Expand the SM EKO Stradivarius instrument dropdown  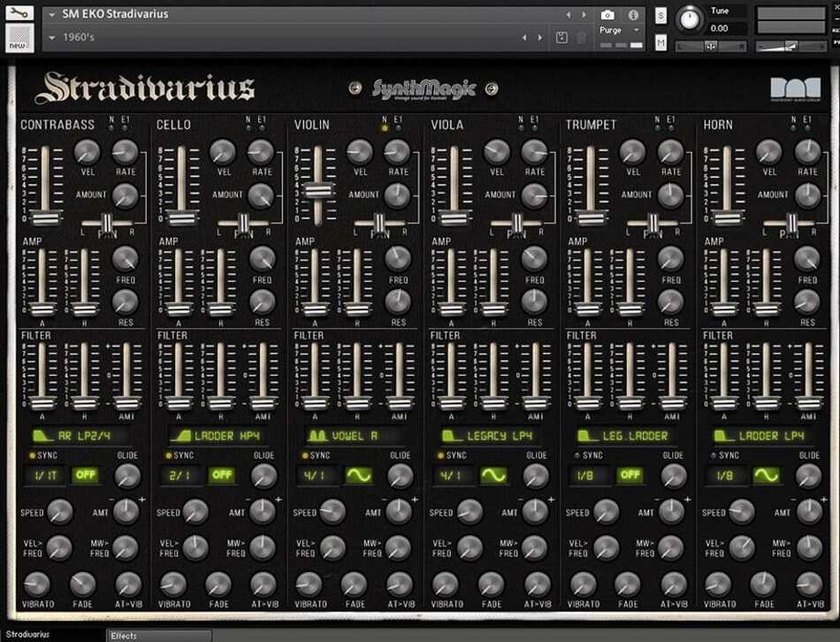tap(52, 14)
